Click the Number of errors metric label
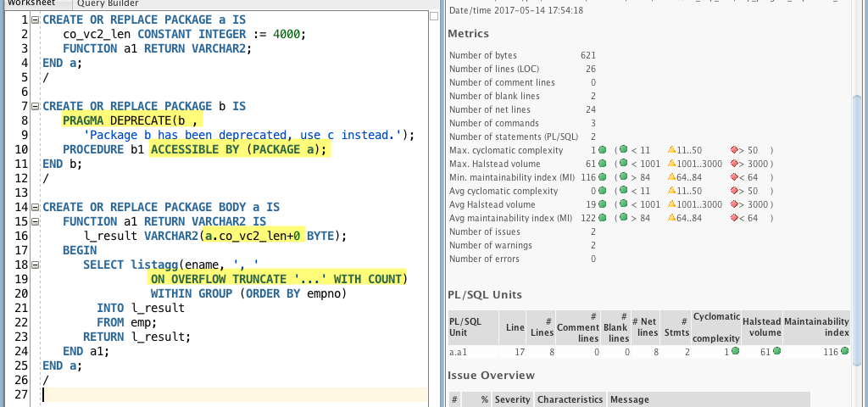The image size is (868, 407). click(484, 259)
